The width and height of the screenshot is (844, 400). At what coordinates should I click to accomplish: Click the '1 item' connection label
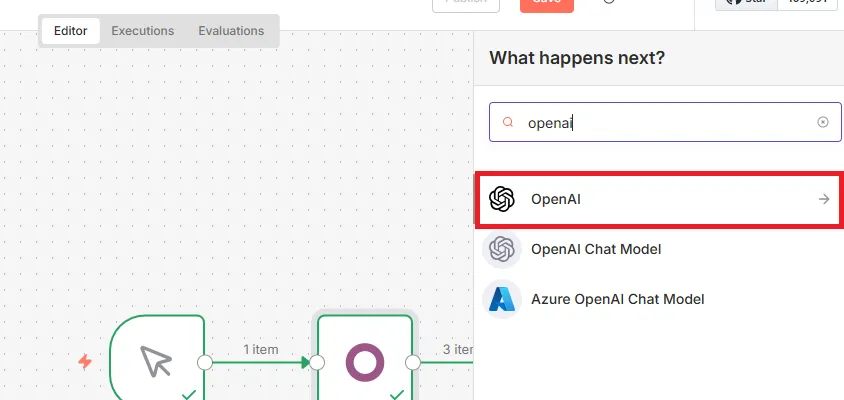click(261, 349)
